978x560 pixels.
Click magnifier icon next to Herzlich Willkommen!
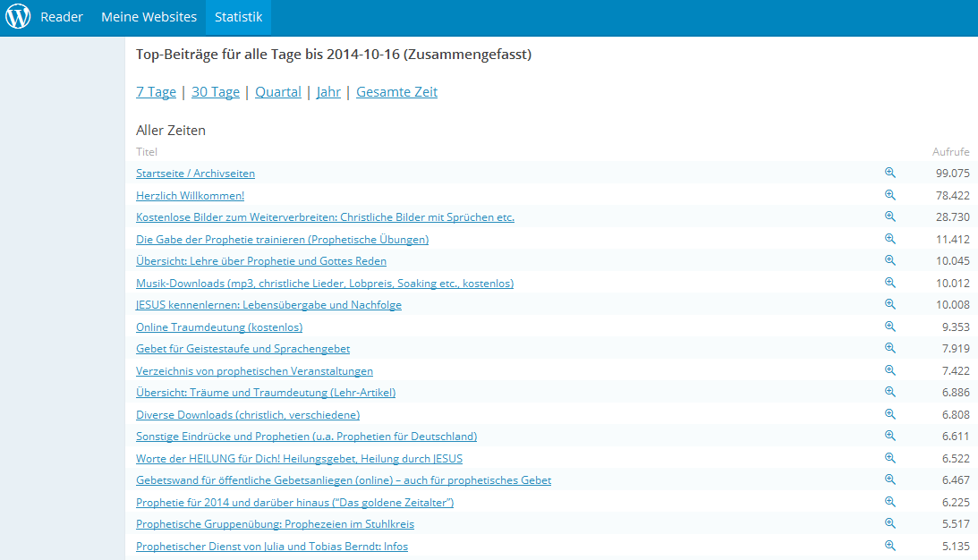click(x=890, y=195)
